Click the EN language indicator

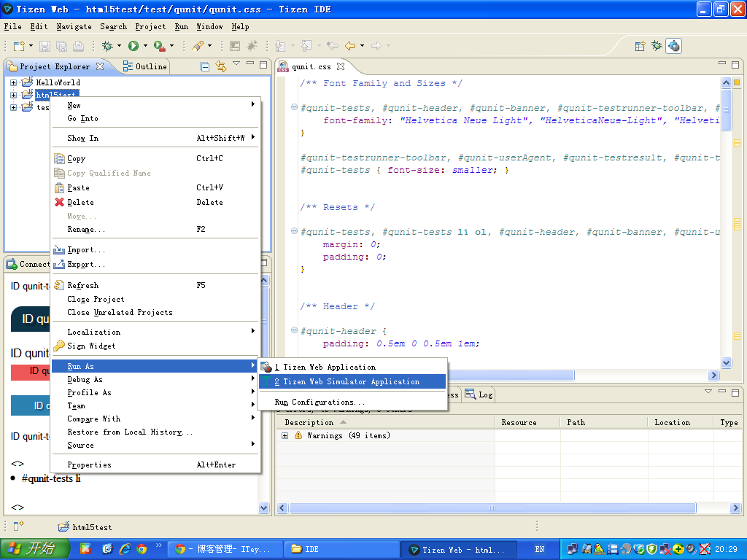click(x=539, y=549)
